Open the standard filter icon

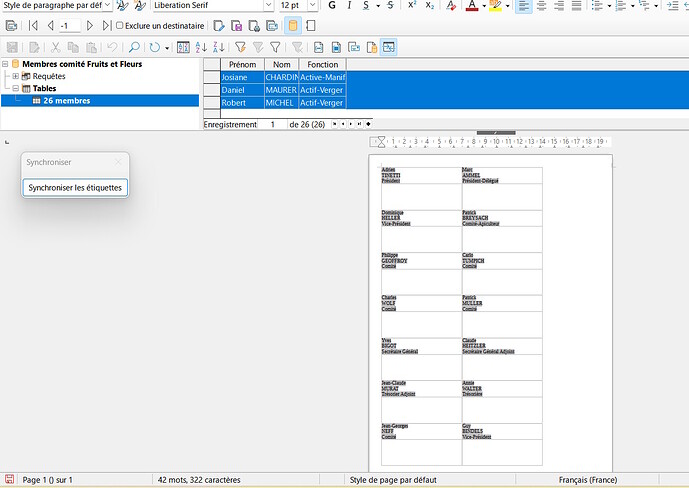tap(275, 47)
